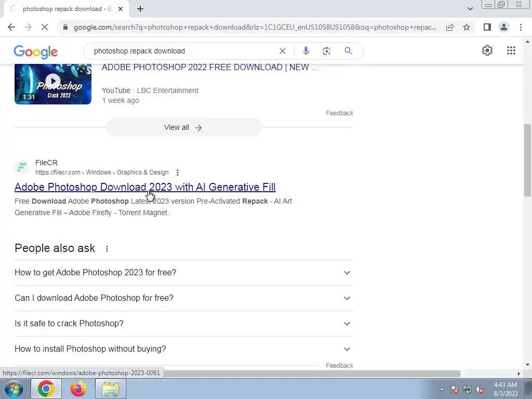Send Feedback on the videos section

click(339, 113)
